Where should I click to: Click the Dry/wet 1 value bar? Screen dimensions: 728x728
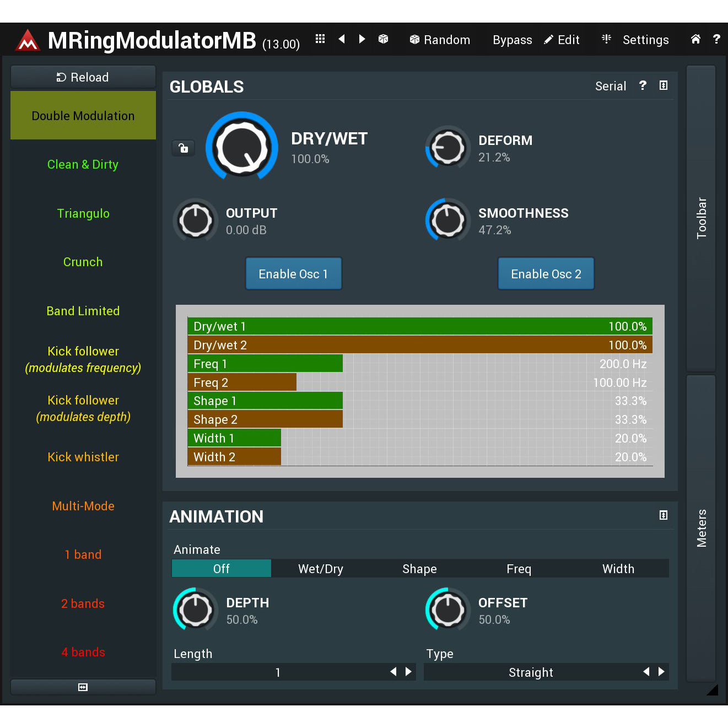[x=419, y=326]
